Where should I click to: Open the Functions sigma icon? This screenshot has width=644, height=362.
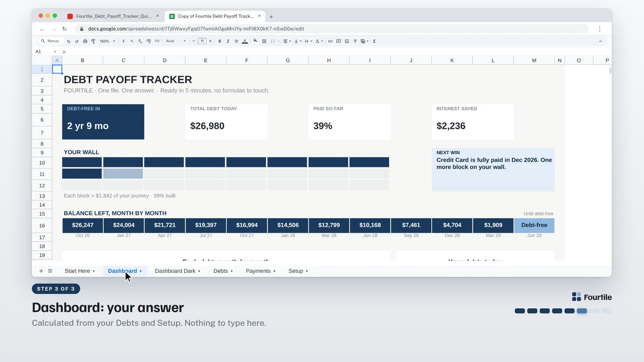point(374,41)
